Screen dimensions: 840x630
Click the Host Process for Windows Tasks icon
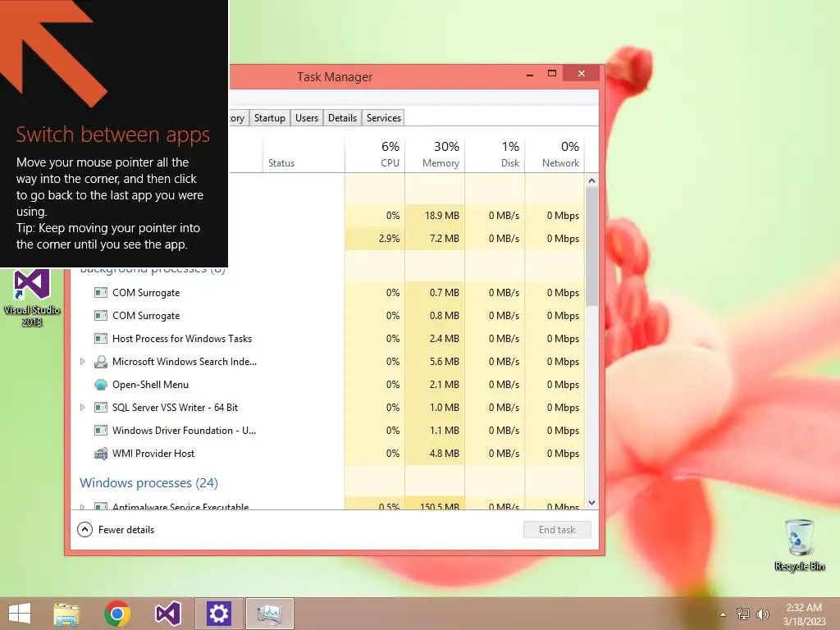(101, 339)
